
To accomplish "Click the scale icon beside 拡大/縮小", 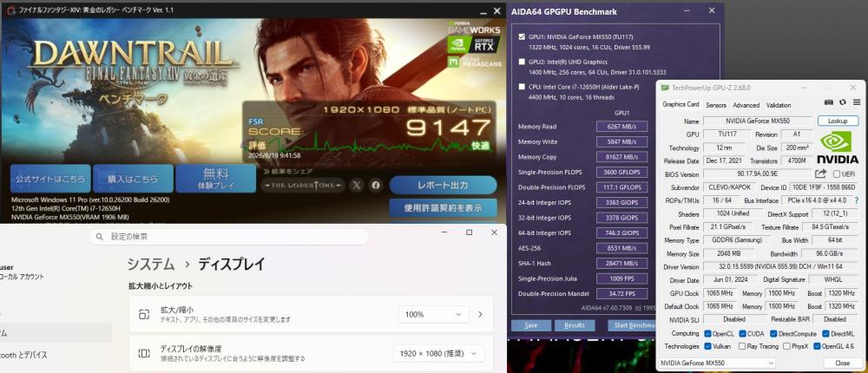I will click(144, 314).
